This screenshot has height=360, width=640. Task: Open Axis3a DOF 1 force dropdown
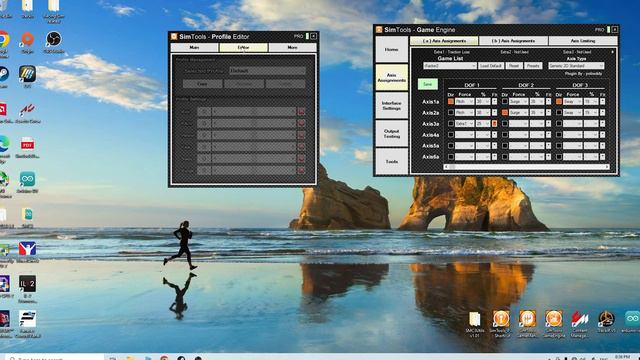464,123
